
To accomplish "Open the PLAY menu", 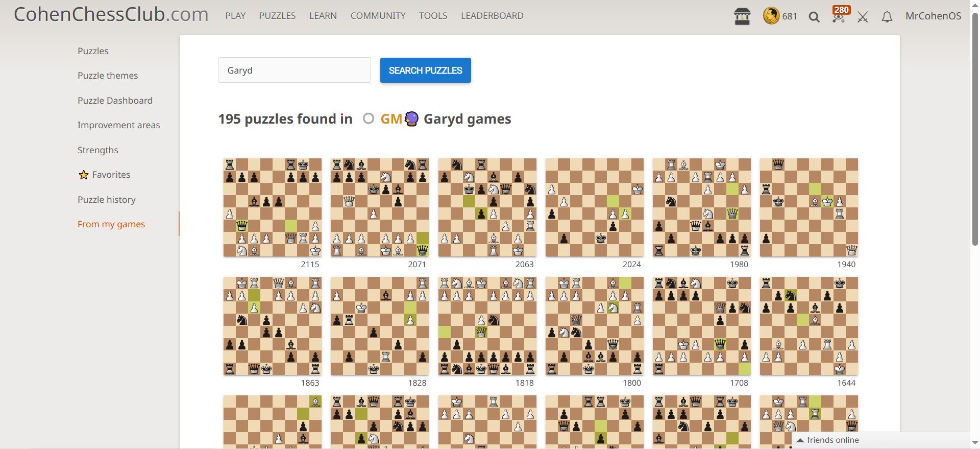I will coord(235,16).
